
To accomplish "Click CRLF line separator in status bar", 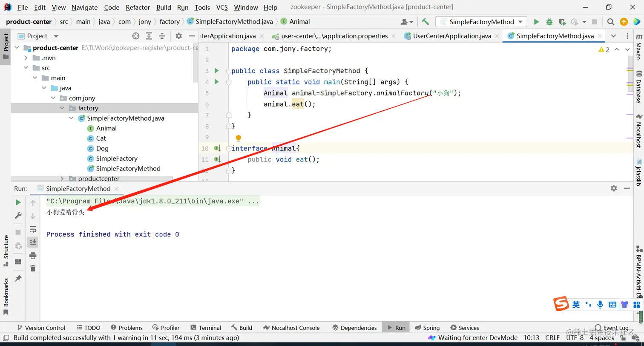I will coord(552,338).
